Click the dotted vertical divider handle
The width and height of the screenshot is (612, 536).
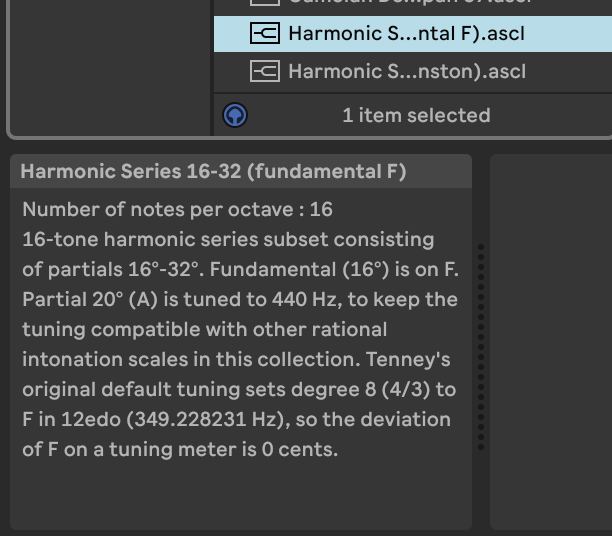pos(481,347)
